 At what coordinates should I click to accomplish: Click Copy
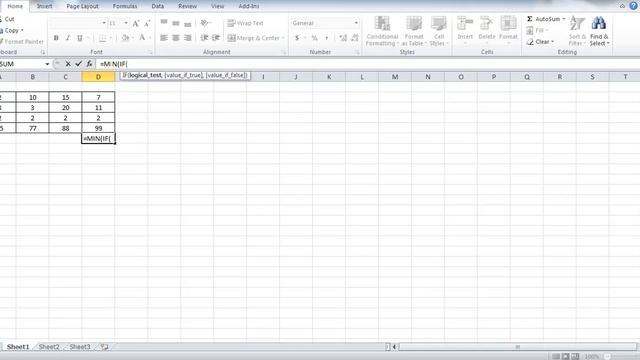[11, 30]
